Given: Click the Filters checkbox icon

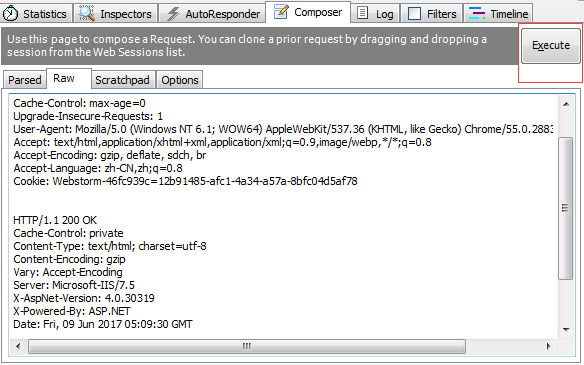Looking at the screenshot, I should (x=414, y=14).
